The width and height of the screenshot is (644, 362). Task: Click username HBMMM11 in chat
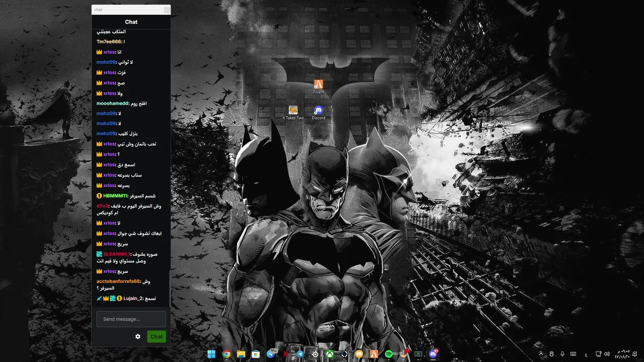[x=115, y=196]
